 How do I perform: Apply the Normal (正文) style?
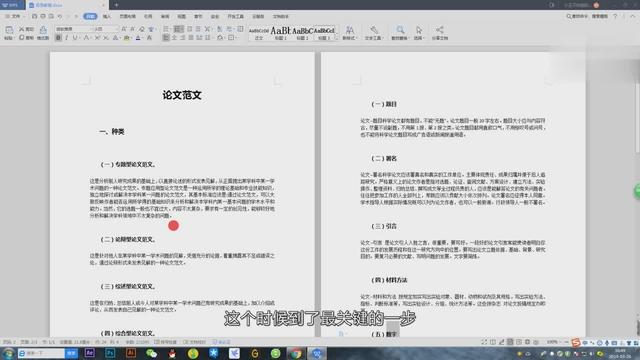tap(259, 33)
